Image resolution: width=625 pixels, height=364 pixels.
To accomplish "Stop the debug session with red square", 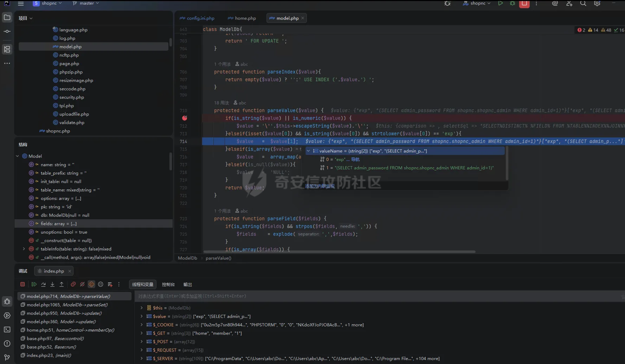I will click(x=22, y=284).
